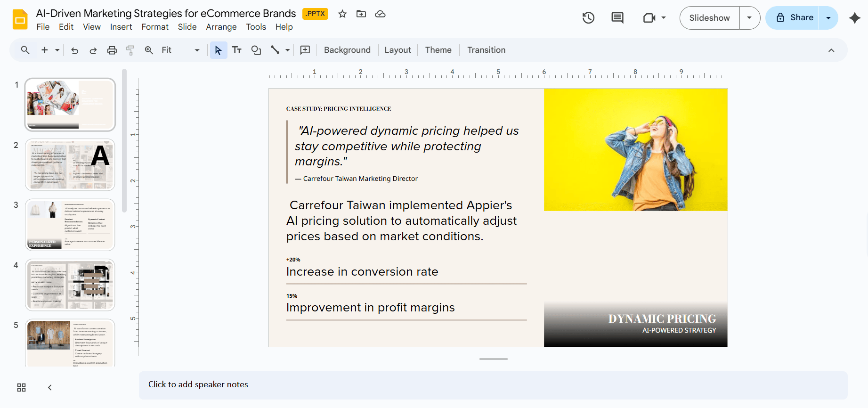Open the Arrange menu
Viewport: 868px width, 408px height.
[221, 27]
